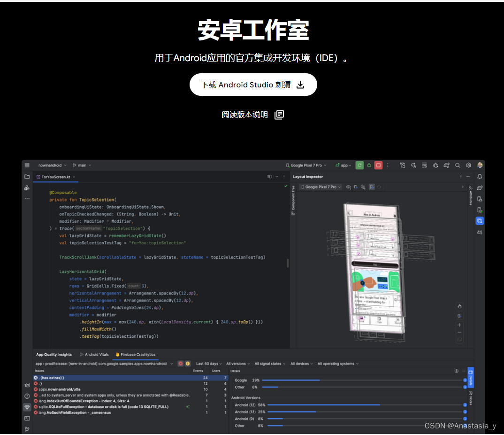Click the green Debug bug icon

click(369, 165)
